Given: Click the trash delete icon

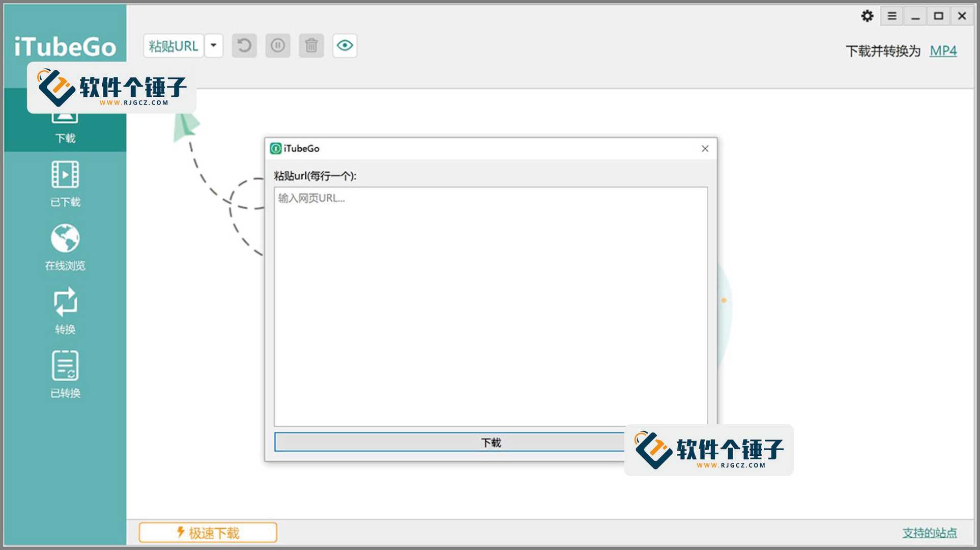Looking at the screenshot, I should (x=311, y=46).
